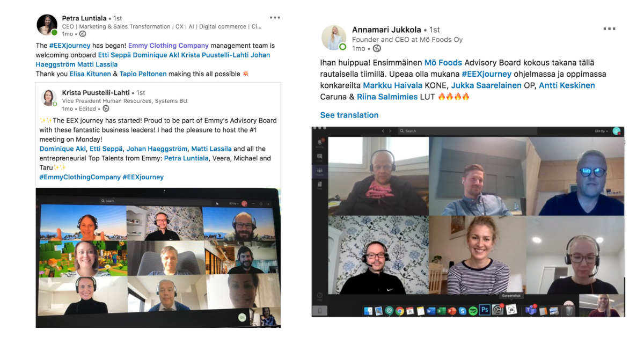
Task: Click #EmmyClothingCompany hashtag
Action: pos(80,177)
